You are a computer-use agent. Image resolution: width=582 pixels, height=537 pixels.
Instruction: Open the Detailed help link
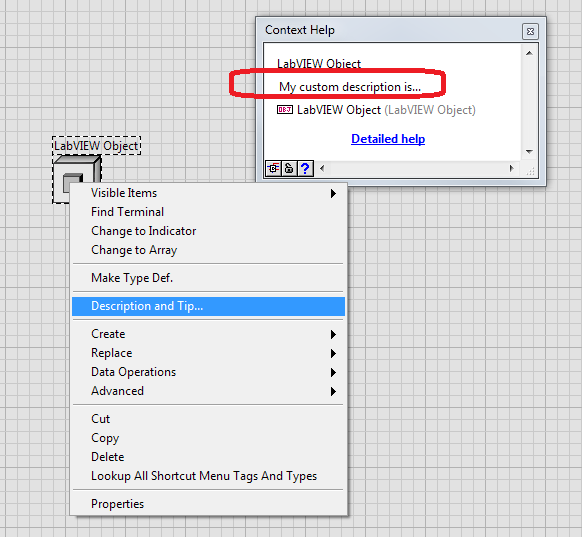(388, 139)
